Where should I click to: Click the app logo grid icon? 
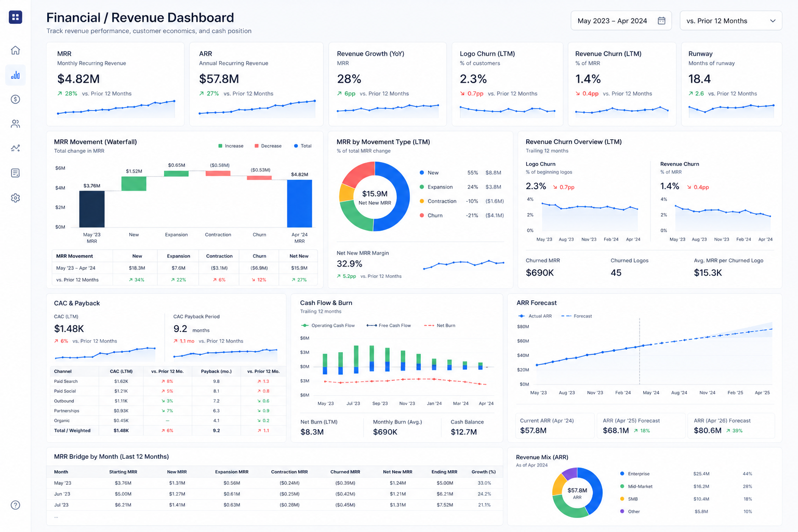[15, 17]
